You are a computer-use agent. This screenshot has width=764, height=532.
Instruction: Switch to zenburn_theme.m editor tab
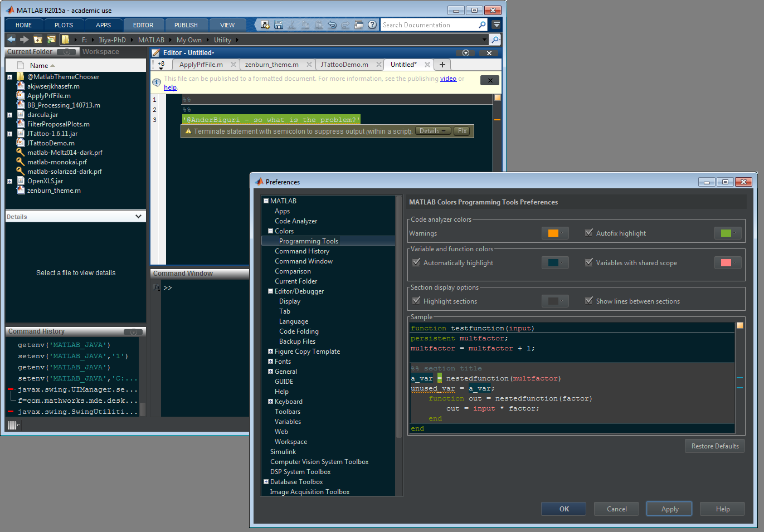coord(271,65)
